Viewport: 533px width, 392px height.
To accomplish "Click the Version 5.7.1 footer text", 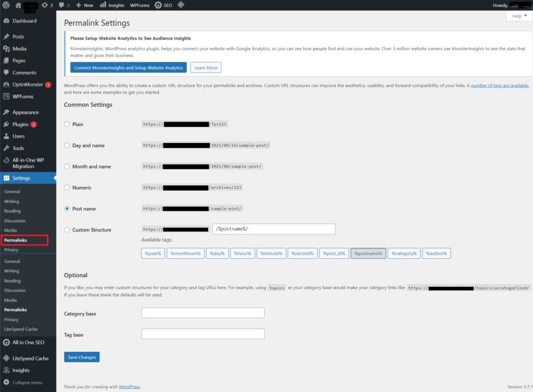I will coord(520,387).
